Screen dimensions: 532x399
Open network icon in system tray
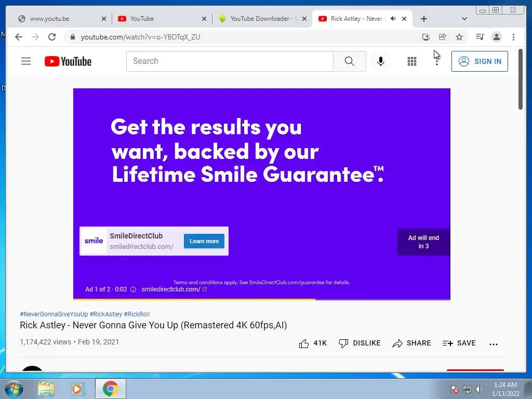click(467, 389)
